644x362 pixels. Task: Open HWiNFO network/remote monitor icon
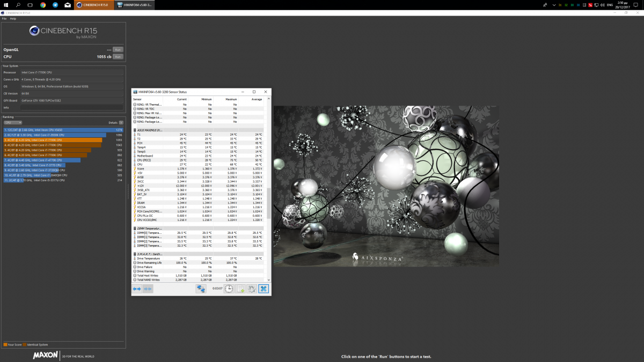(x=201, y=289)
